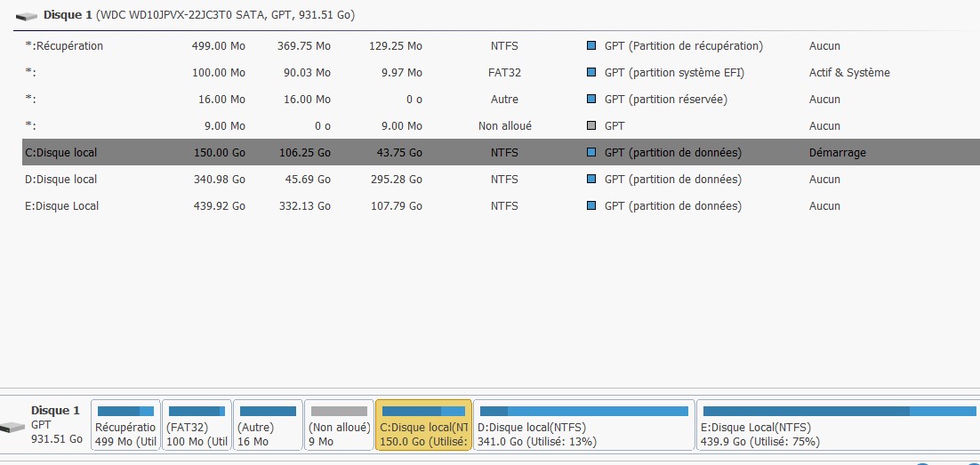Select the 100.00 Mo FAT32 partition row
Image resolution: width=980 pixels, height=465 pixels.
click(x=501, y=73)
